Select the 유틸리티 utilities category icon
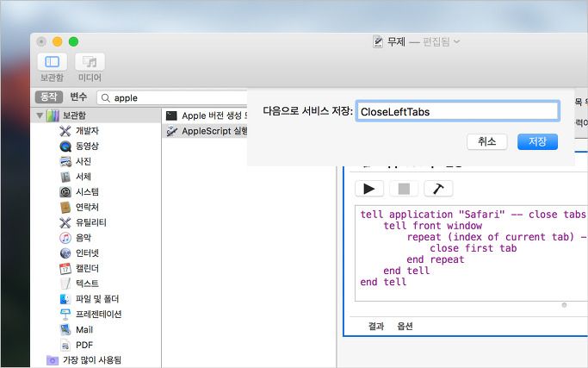 point(65,222)
